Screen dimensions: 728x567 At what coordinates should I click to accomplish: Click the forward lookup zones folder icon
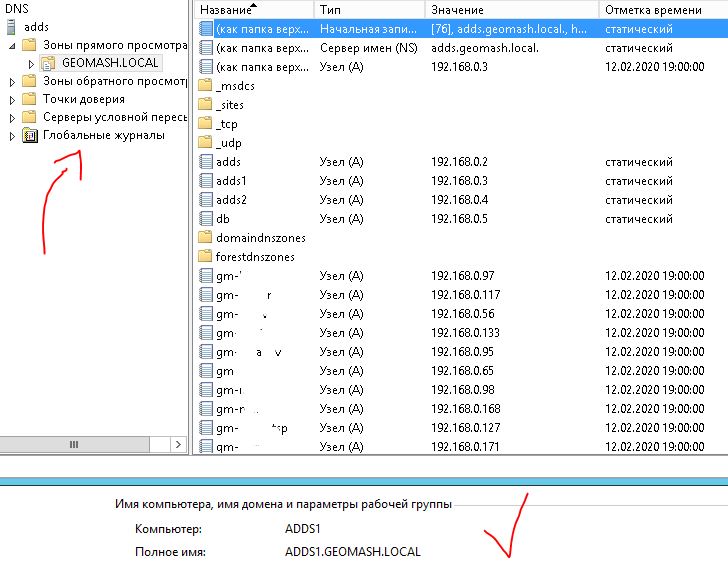pos(29,45)
